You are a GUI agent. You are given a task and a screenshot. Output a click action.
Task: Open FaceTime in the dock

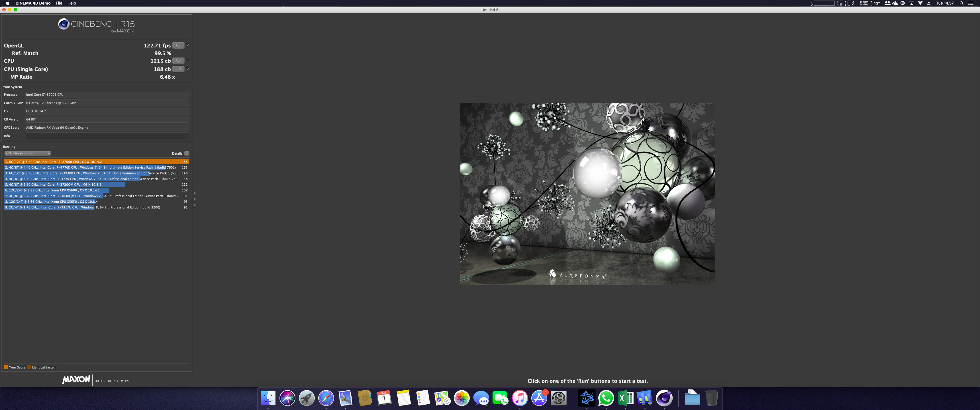point(500,398)
